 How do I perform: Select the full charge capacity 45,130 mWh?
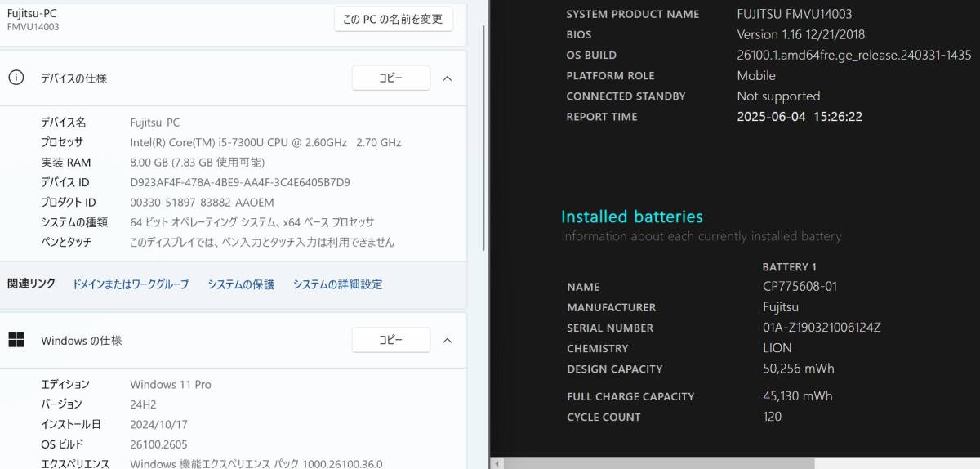(797, 396)
